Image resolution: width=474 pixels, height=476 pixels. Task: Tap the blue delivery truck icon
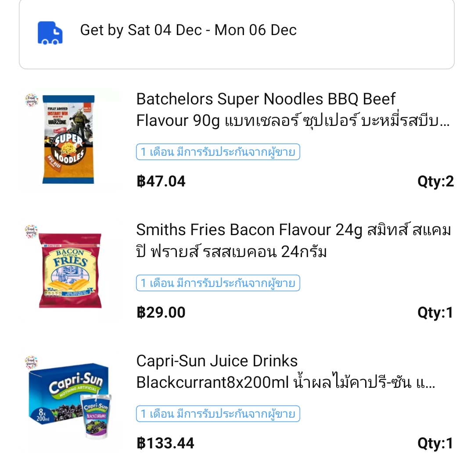pos(50,33)
